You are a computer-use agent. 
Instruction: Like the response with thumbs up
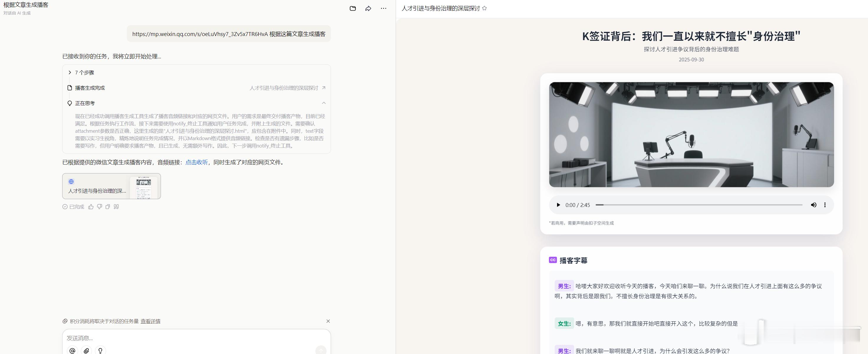[91, 207]
